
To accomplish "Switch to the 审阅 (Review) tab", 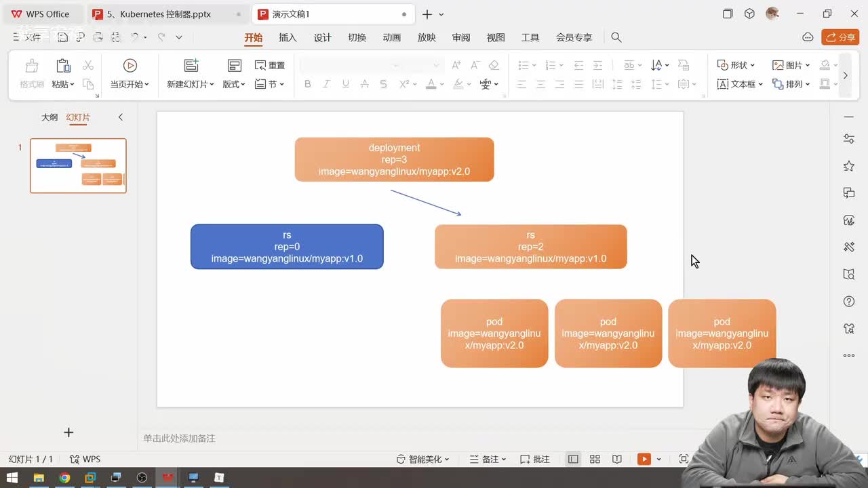I will point(461,38).
